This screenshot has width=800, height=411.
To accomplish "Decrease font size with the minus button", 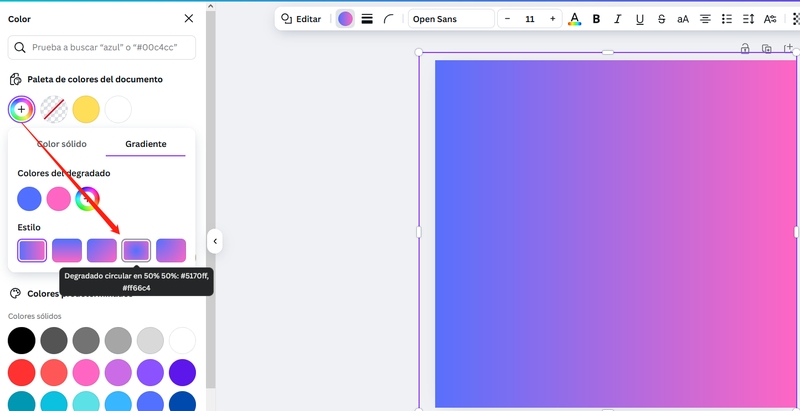I will point(507,19).
